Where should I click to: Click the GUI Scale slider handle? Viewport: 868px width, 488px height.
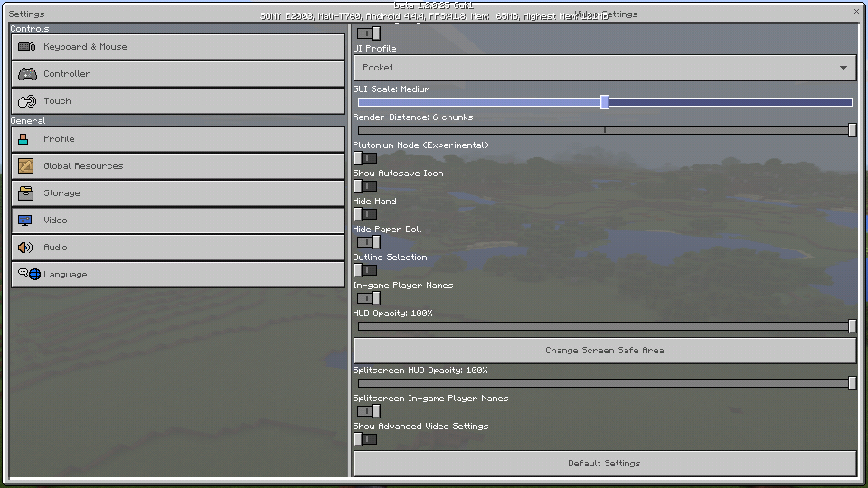pyautogui.click(x=605, y=102)
